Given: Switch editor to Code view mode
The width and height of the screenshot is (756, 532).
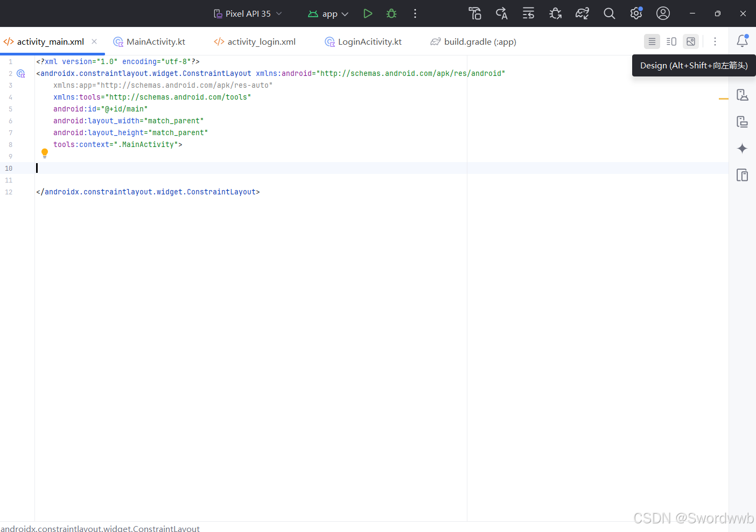Looking at the screenshot, I should 652,41.
